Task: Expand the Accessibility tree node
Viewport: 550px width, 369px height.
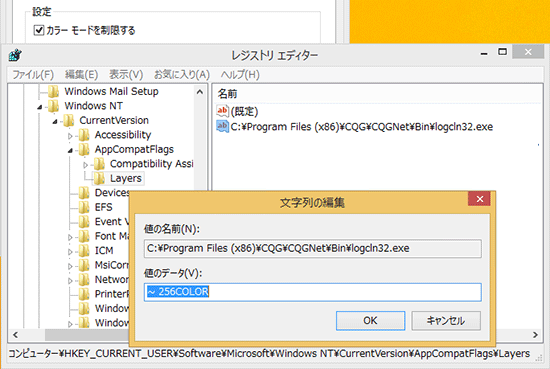Action: [70, 136]
